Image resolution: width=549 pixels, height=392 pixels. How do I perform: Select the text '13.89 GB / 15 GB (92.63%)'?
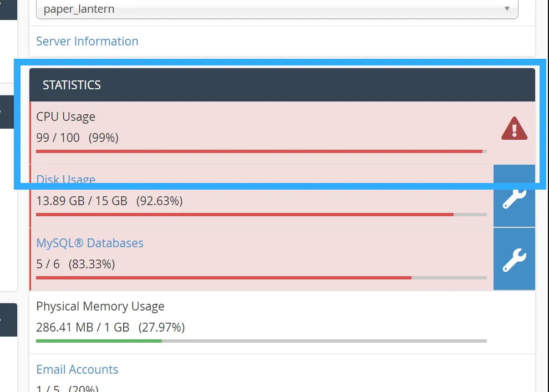pos(110,201)
